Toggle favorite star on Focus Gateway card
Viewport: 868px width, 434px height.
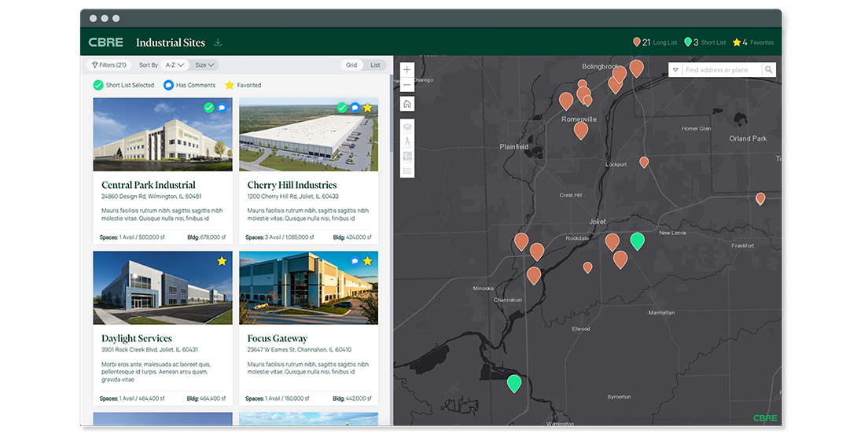pyautogui.click(x=367, y=261)
